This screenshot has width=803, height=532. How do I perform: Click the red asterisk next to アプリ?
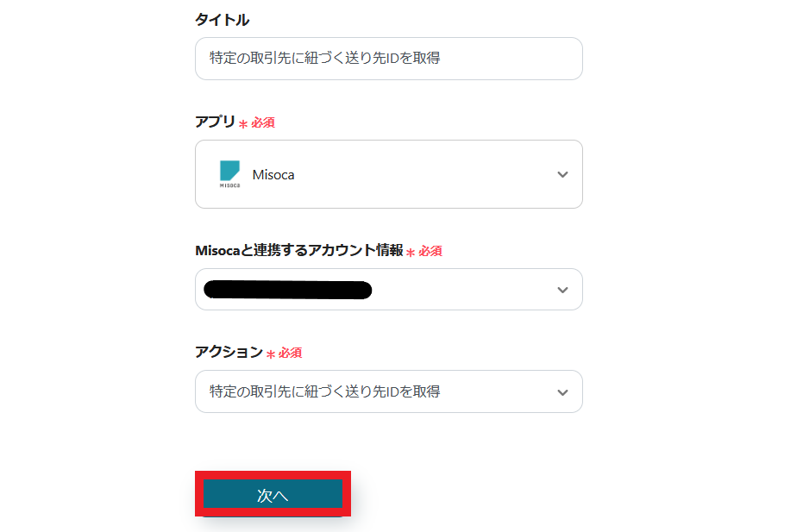pyautogui.click(x=243, y=124)
